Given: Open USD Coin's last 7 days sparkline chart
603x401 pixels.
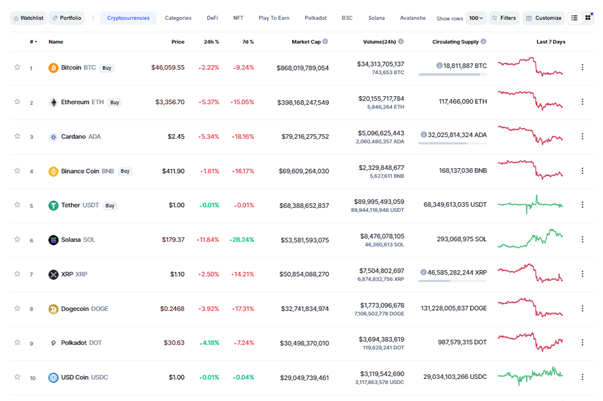Looking at the screenshot, I should tap(530, 376).
